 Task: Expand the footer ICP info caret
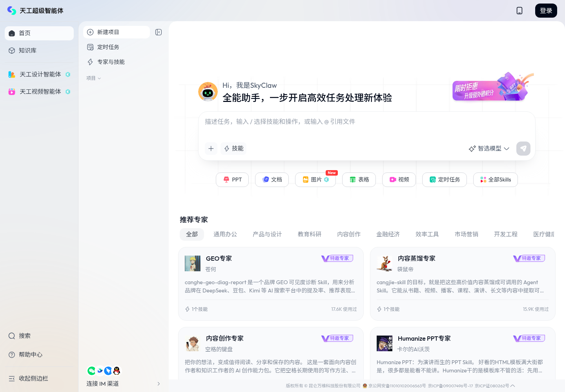click(x=513, y=386)
